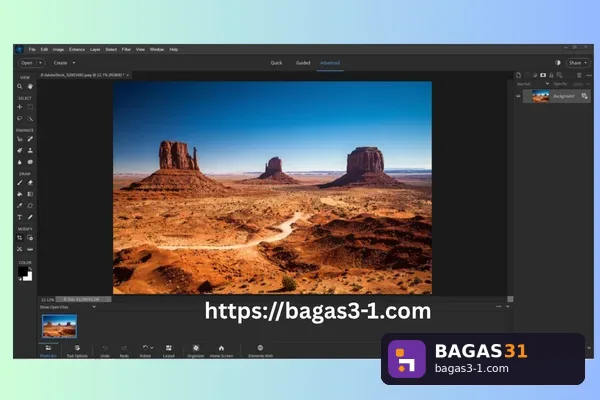Open the Enhance menu
The height and width of the screenshot is (400, 600).
tap(77, 49)
